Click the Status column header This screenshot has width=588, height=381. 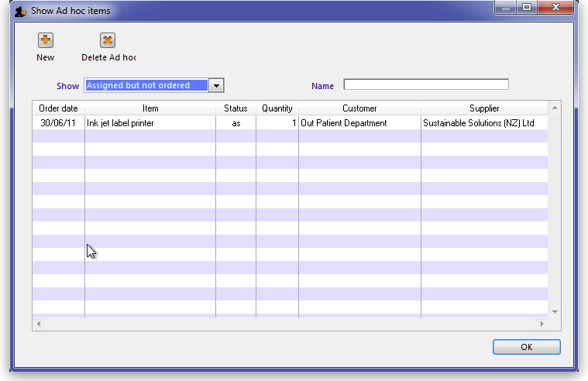pos(236,108)
